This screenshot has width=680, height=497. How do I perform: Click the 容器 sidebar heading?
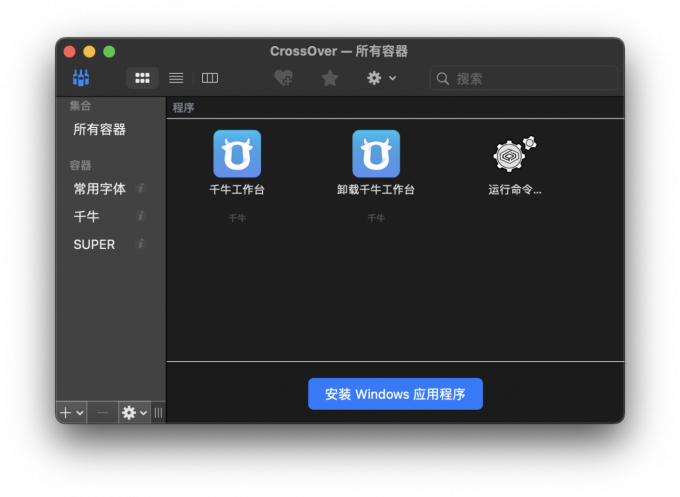pos(80,165)
